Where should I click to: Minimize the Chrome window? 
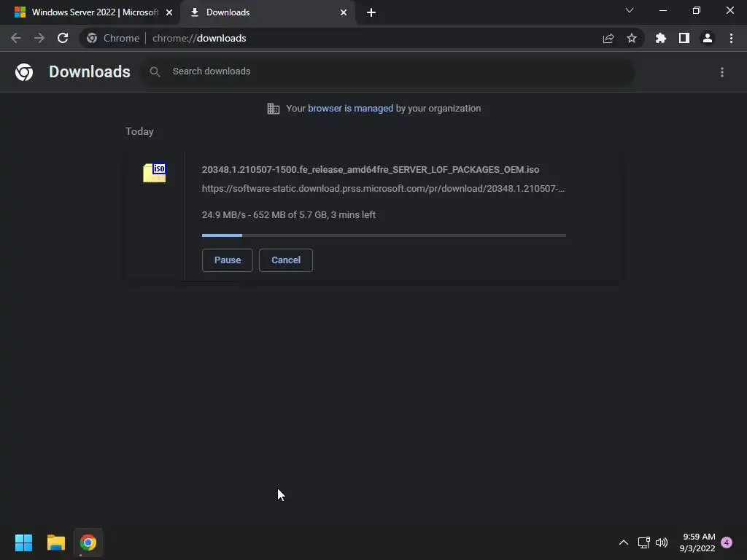663,10
